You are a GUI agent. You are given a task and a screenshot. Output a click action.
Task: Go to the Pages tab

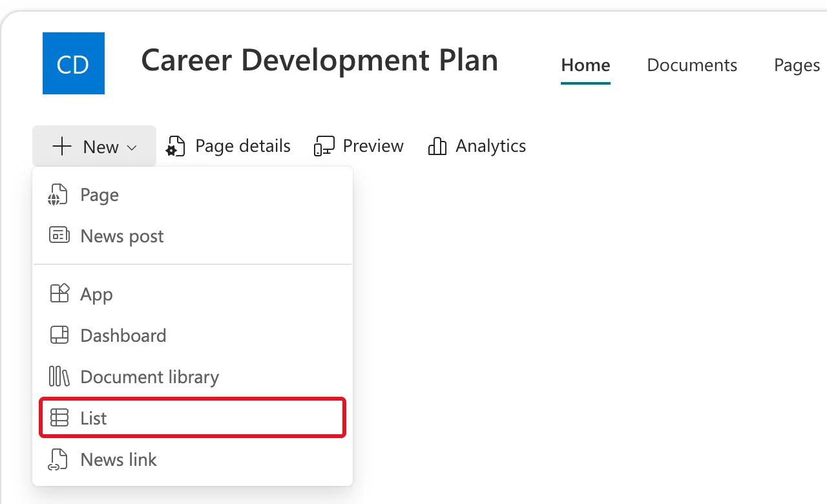(x=797, y=65)
